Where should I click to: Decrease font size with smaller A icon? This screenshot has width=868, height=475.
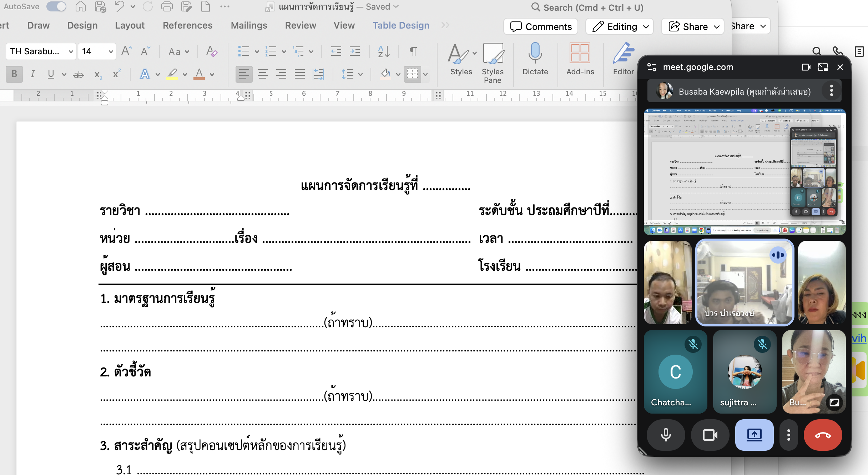pos(145,51)
